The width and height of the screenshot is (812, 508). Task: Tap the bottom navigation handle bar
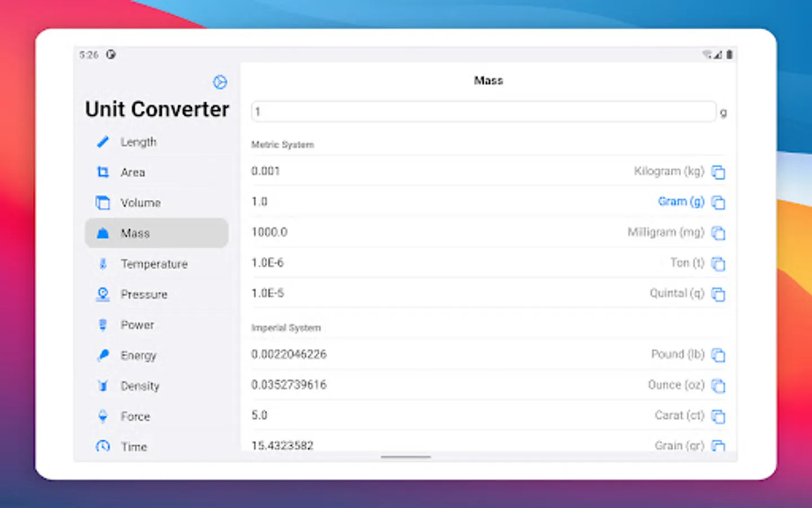(x=405, y=457)
